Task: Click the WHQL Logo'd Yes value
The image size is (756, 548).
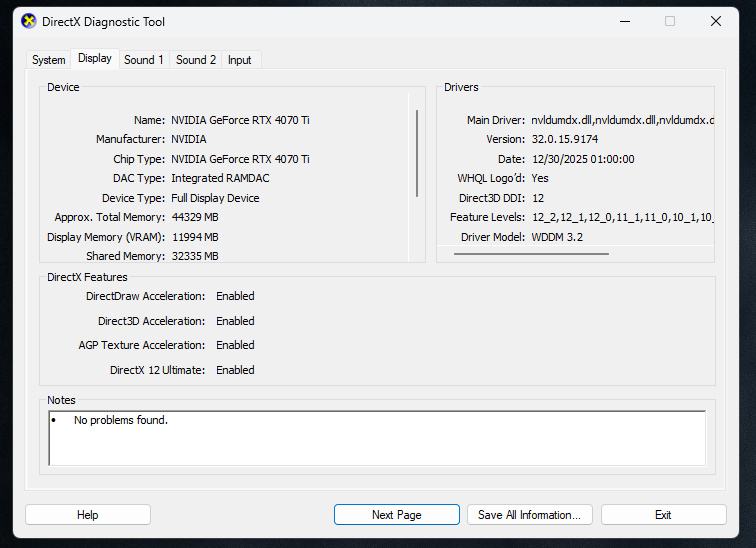Action: 540,178
